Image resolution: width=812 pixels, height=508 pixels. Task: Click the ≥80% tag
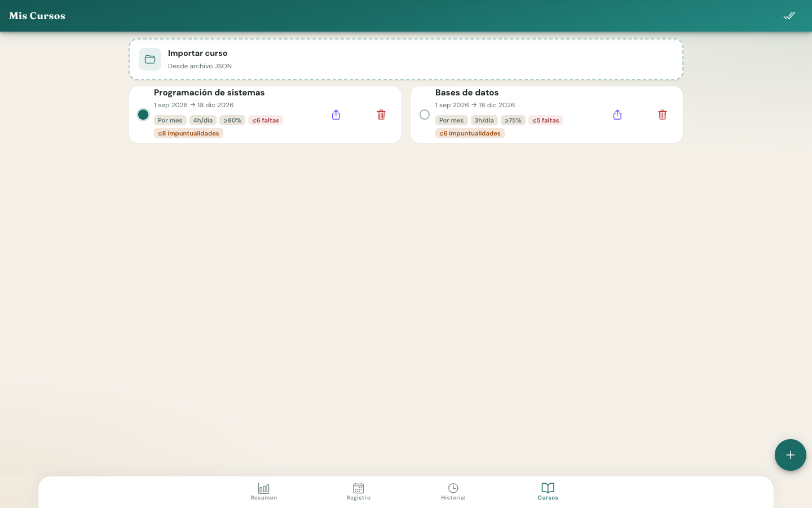click(x=232, y=120)
